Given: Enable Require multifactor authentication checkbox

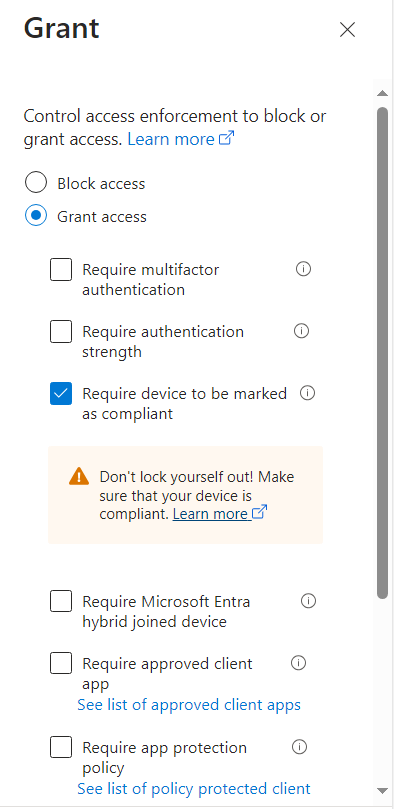Looking at the screenshot, I should pyautogui.click(x=61, y=270).
